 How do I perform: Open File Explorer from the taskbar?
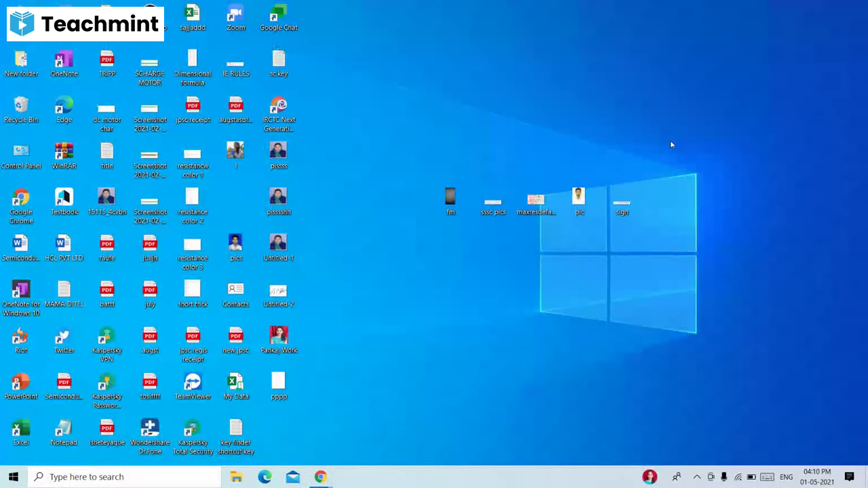coord(236,476)
